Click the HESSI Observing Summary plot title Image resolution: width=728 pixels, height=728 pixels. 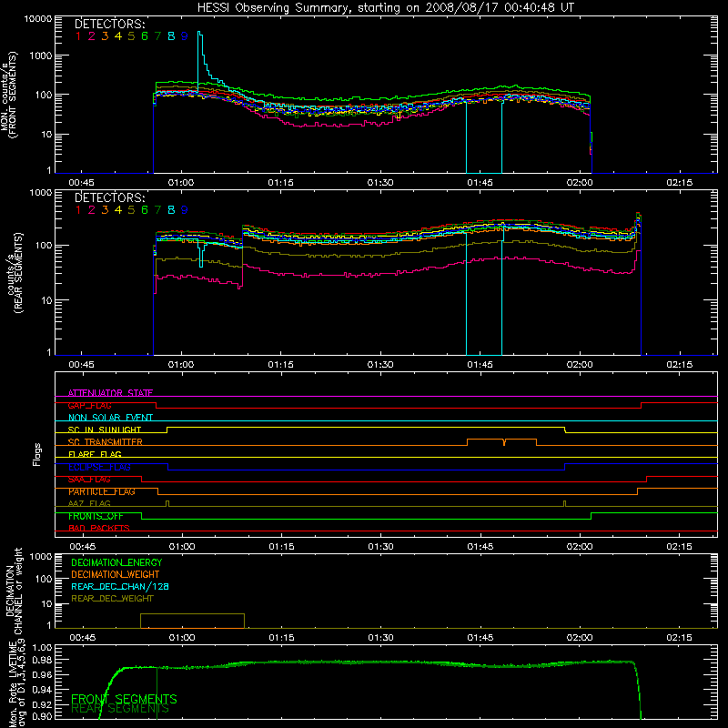click(385, 7)
